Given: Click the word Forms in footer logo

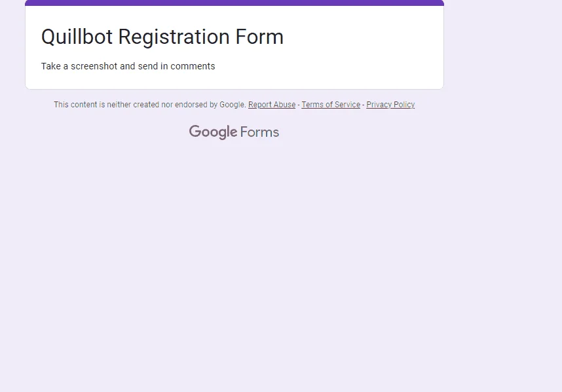Looking at the screenshot, I should 259,132.
